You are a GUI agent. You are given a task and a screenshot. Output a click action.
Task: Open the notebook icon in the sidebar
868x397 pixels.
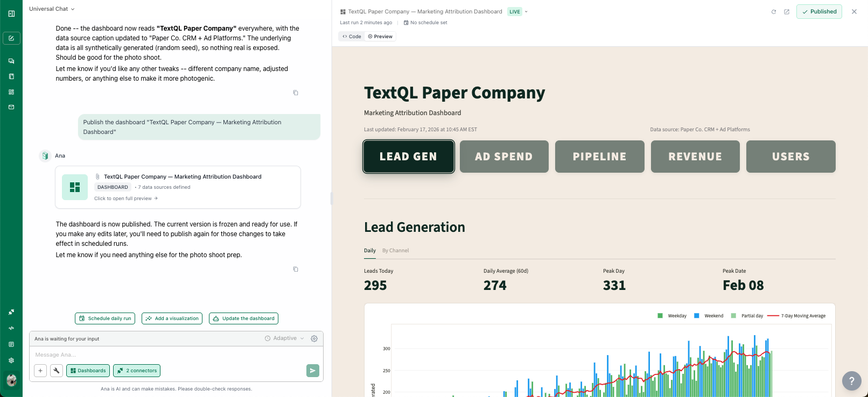[11, 76]
